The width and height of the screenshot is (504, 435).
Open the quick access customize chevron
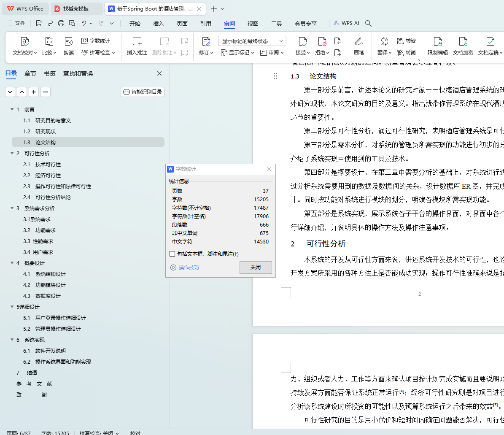pos(112,23)
